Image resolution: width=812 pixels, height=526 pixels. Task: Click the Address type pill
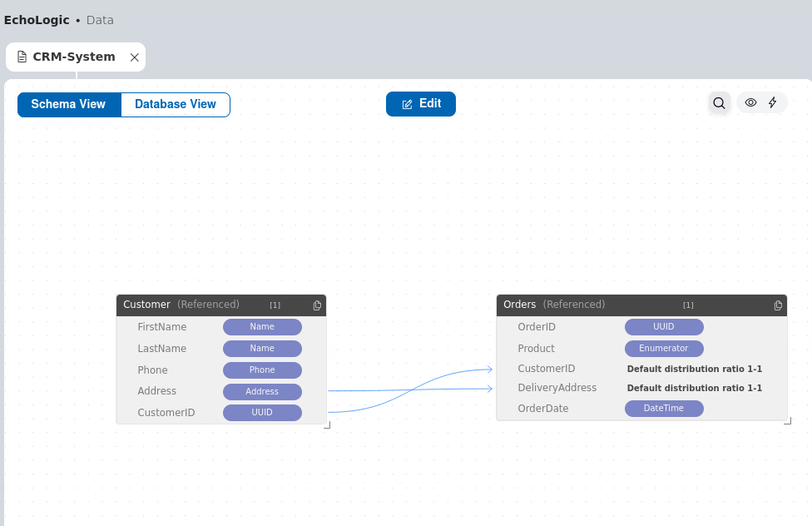tap(262, 392)
